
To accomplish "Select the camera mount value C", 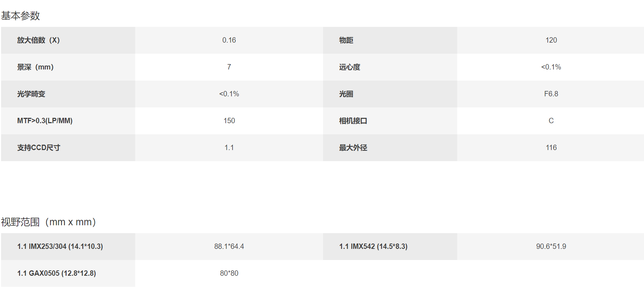I will [551, 121].
